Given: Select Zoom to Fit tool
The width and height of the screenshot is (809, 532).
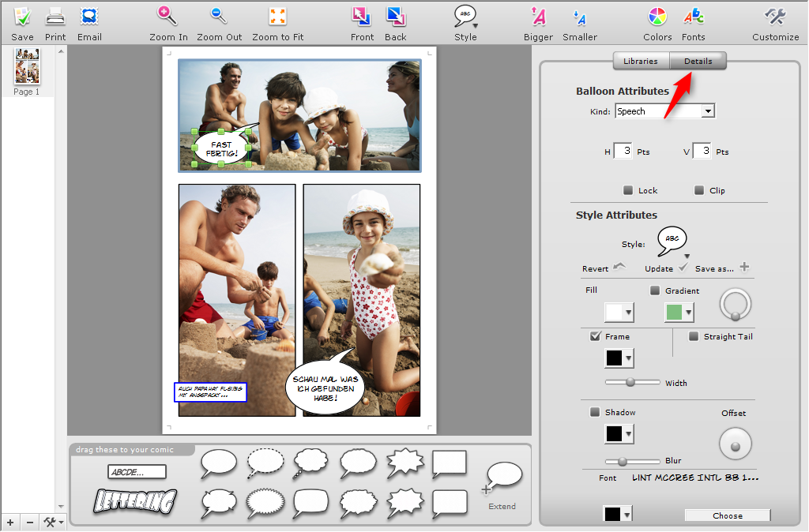Looking at the screenshot, I should tap(277, 17).
